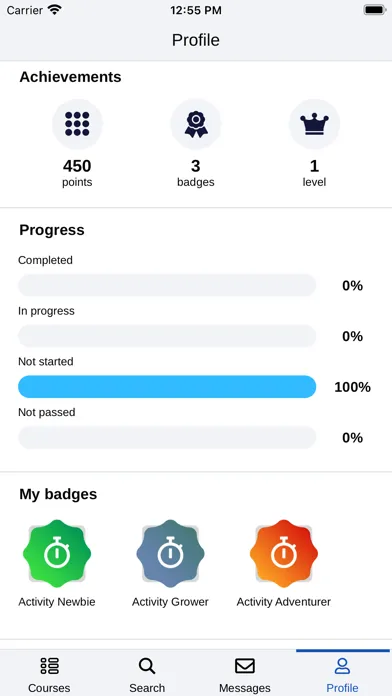Viewport: 392px width, 696px height.
Task: Tap the level crown icon
Action: pyautogui.click(x=314, y=123)
